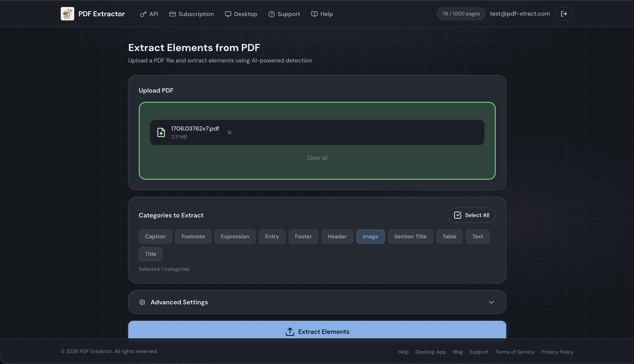Open Help link in the footer
634x364 pixels.
[403, 352]
